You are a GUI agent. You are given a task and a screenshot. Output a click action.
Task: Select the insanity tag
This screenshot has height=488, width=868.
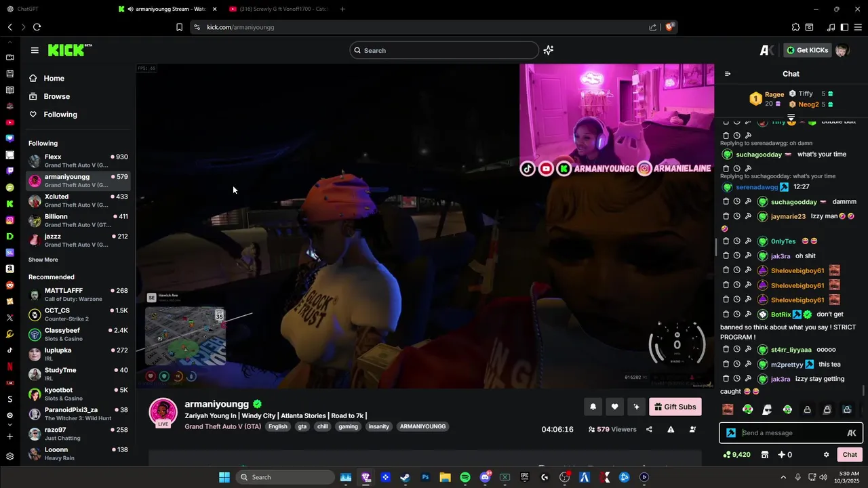click(x=378, y=426)
